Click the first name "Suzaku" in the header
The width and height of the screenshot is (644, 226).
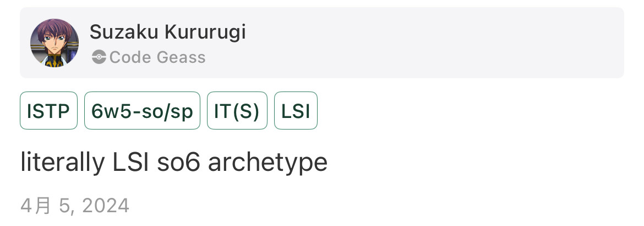tap(124, 33)
